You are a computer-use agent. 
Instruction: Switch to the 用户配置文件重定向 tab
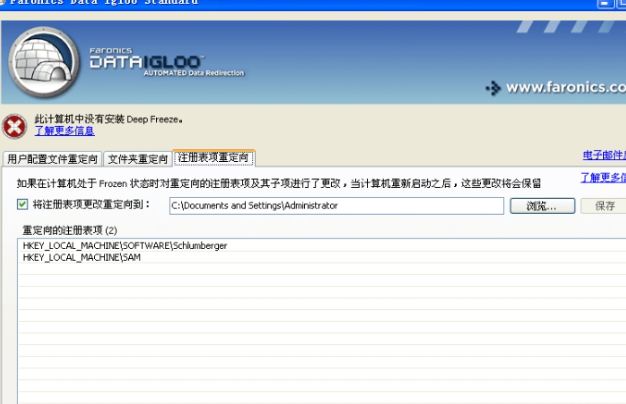[x=52, y=159]
